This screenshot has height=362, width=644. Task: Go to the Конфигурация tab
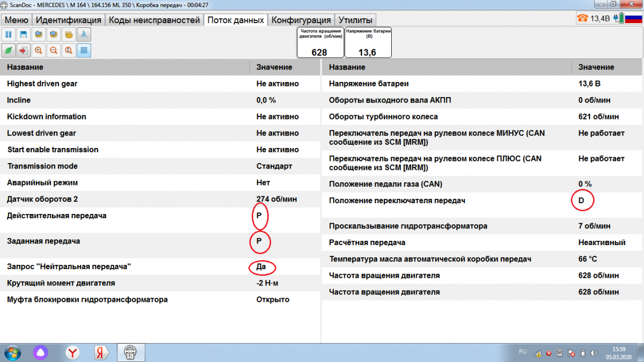coord(301,20)
